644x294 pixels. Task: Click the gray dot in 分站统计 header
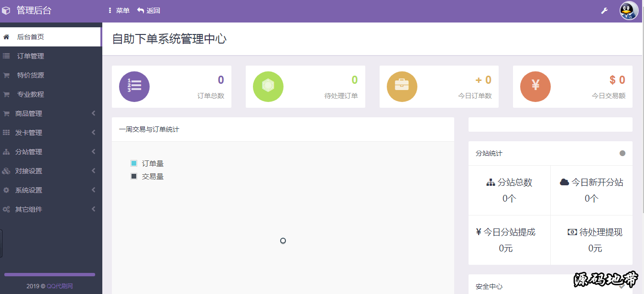pyautogui.click(x=622, y=153)
